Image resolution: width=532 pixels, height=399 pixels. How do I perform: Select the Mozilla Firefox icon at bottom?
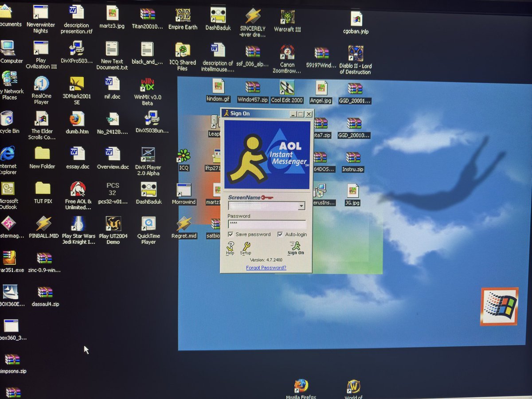pyautogui.click(x=301, y=385)
